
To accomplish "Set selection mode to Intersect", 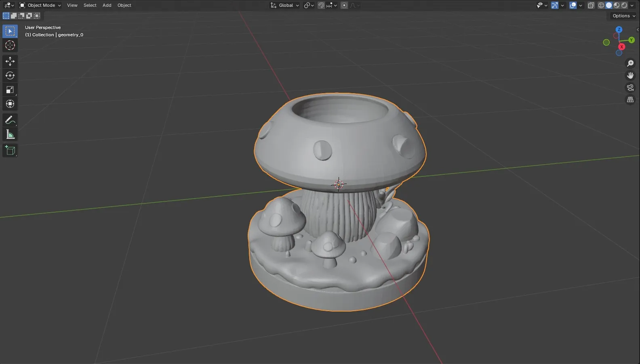I will tap(37, 16).
